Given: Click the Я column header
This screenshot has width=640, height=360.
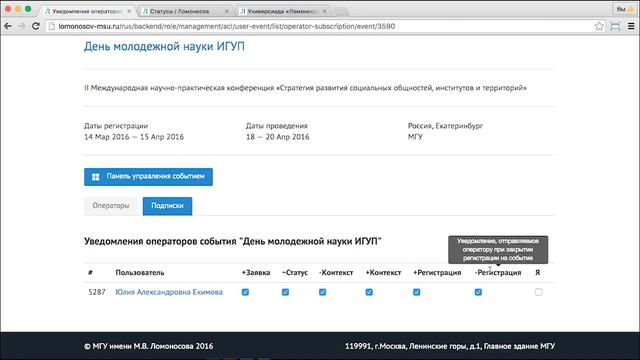Looking at the screenshot, I should point(538,273).
